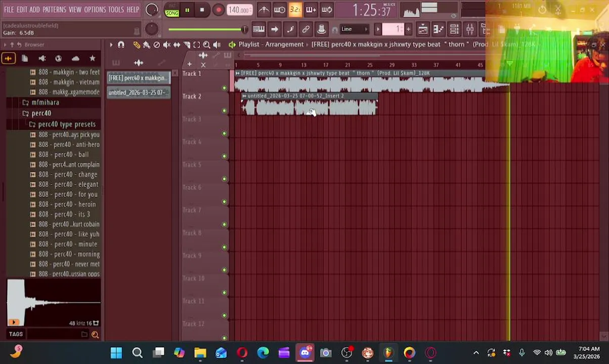Open the playlist options arrow menu
Image resolution: width=609 pixels, height=364 pixels.
pyautogui.click(x=111, y=45)
